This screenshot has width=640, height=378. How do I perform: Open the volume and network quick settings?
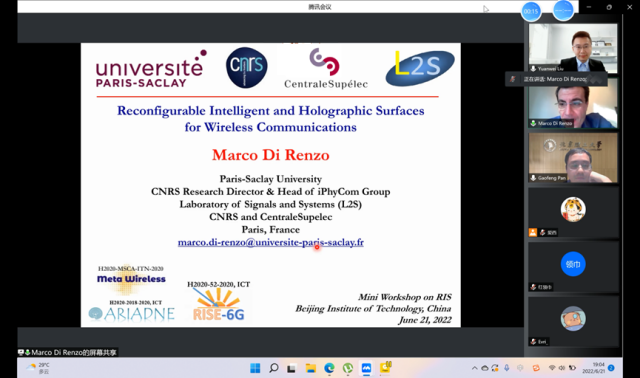[x=562, y=368]
